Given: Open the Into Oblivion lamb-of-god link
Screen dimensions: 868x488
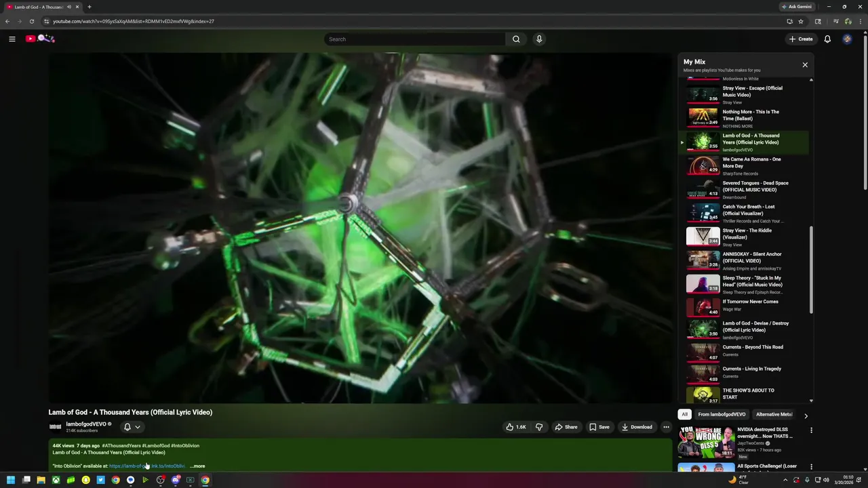Looking at the screenshot, I should tap(146, 466).
